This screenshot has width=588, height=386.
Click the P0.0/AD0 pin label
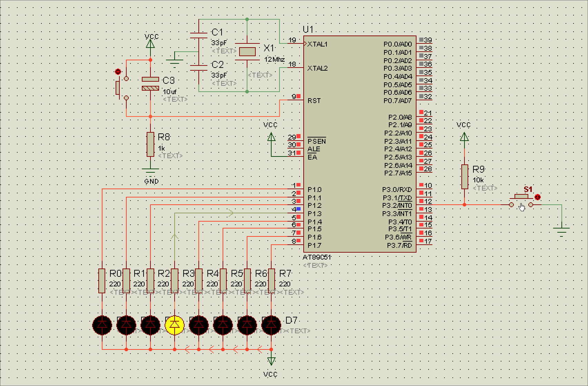pos(398,44)
